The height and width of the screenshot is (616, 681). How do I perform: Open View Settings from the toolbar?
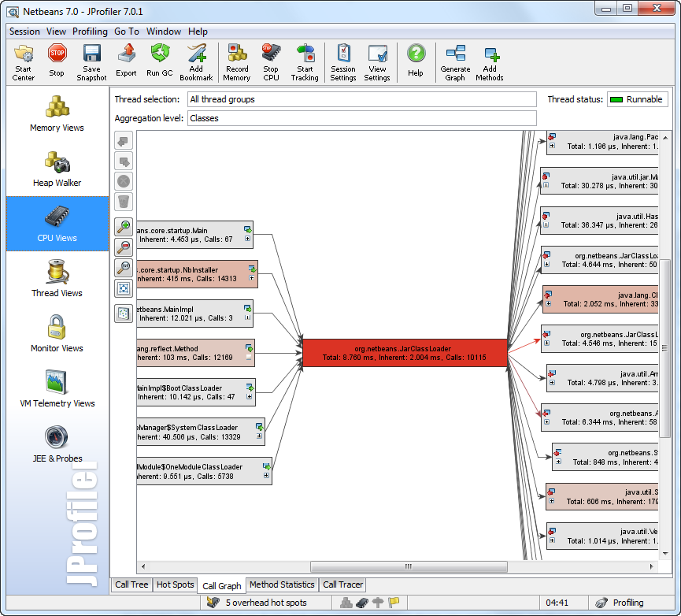pos(377,62)
